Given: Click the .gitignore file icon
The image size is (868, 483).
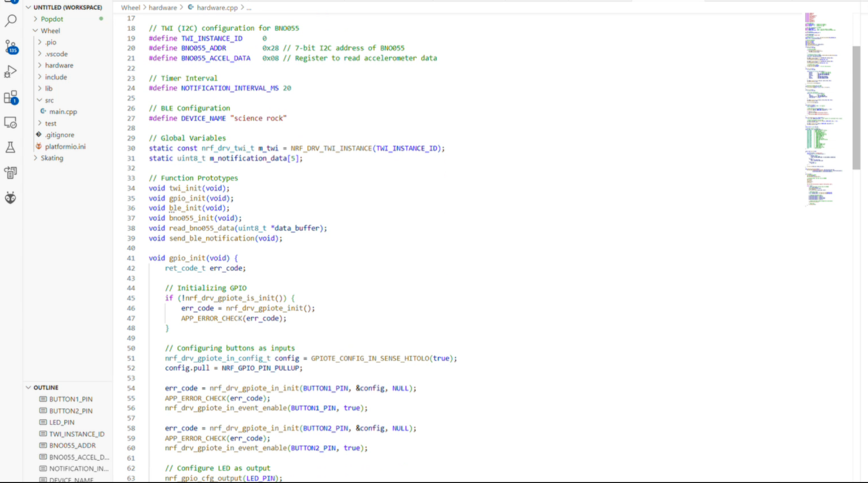Looking at the screenshot, I should pos(39,134).
